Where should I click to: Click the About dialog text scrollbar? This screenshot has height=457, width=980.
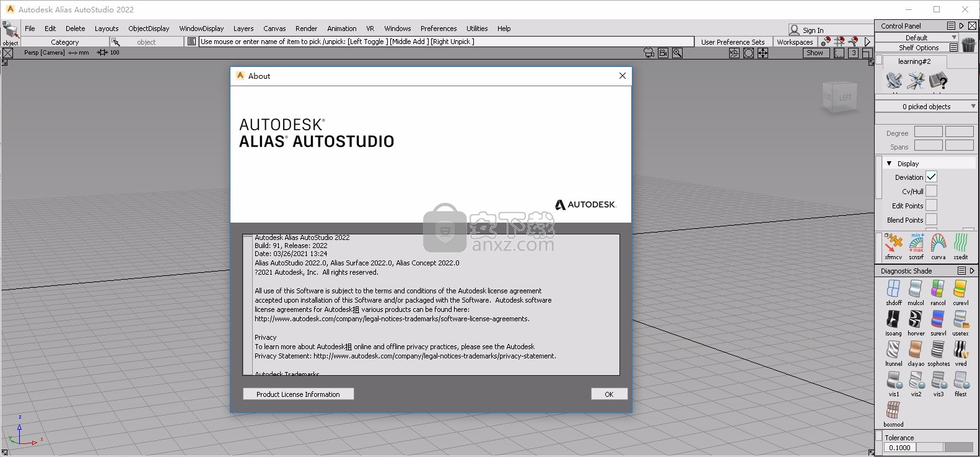coord(248,304)
